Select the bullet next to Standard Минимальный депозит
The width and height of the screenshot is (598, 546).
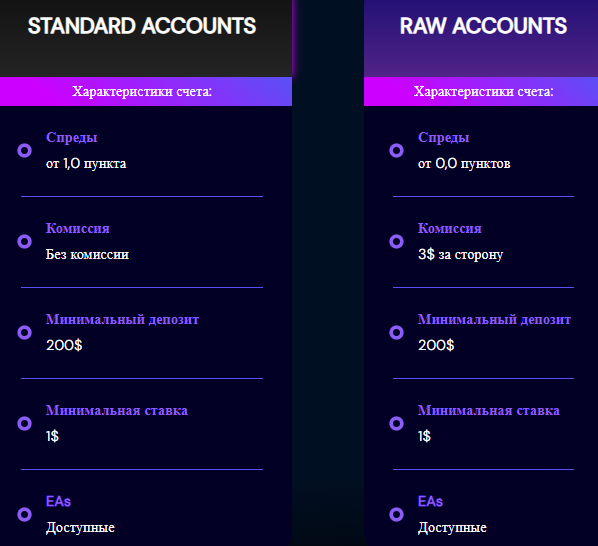point(24,332)
